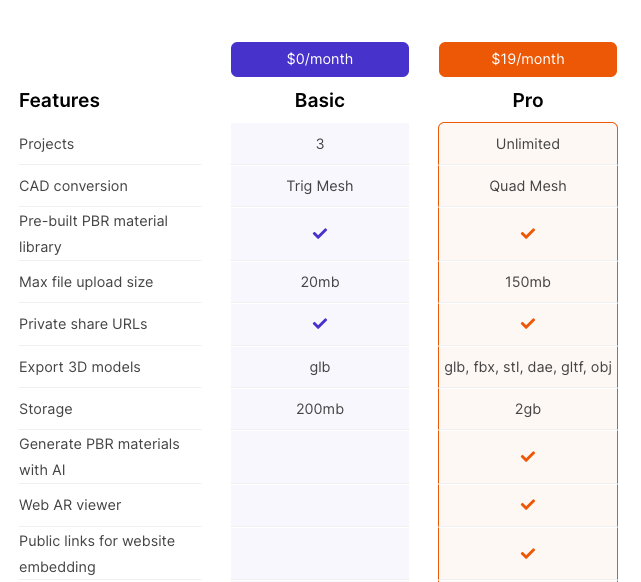Viewport: 641px width, 582px height.
Task: Click the Pro Unlimited projects cell
Action: pyautogui.click(x=528, y=144)
